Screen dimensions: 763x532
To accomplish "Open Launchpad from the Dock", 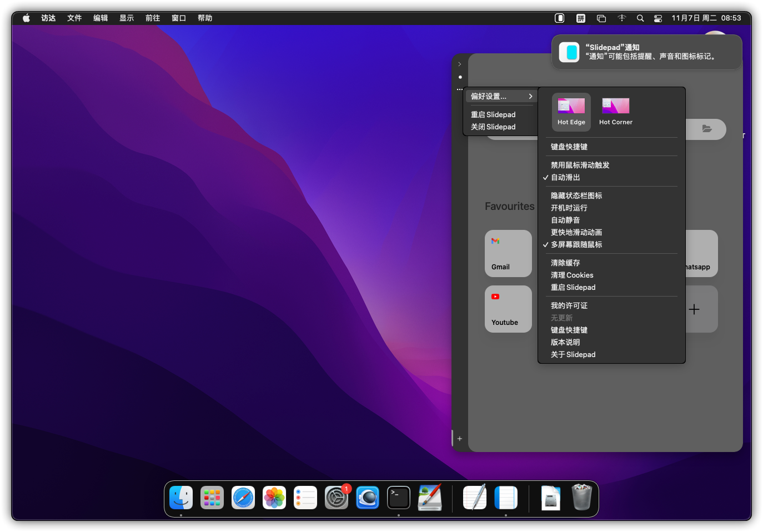I will click(212, 498).
